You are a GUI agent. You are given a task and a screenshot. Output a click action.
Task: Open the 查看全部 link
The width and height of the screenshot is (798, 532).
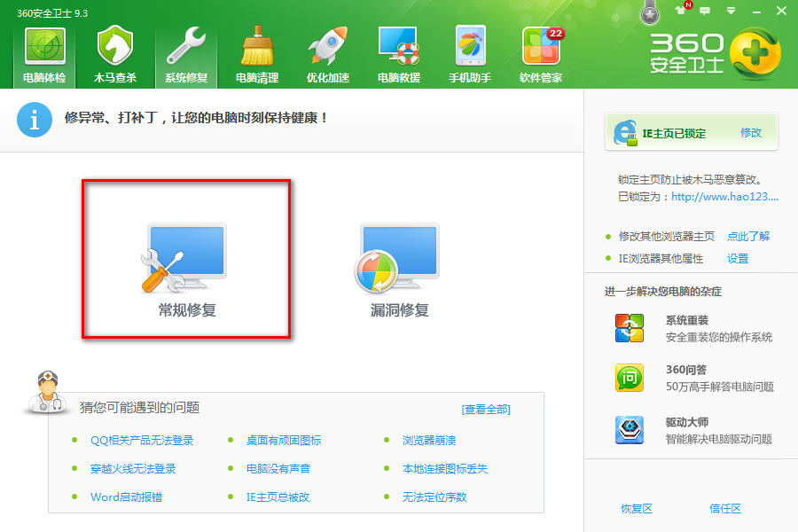coord(486,409)
